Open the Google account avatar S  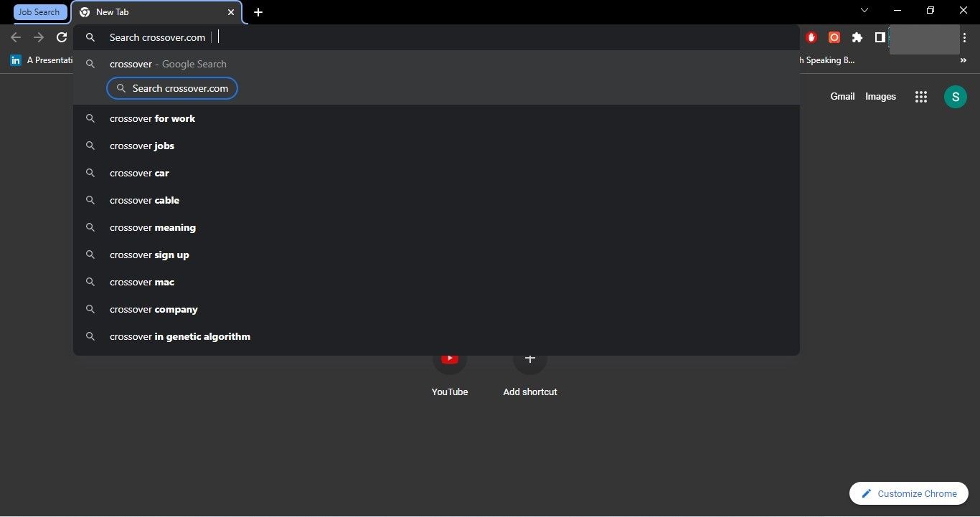(956, 97)
